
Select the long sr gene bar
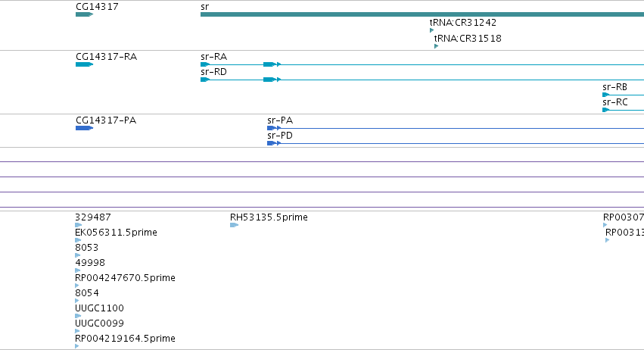click(422, 14)
